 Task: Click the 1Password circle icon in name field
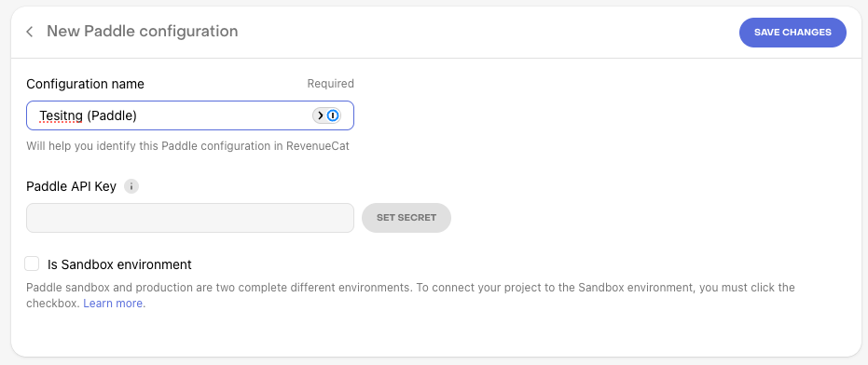click(333, 115)
